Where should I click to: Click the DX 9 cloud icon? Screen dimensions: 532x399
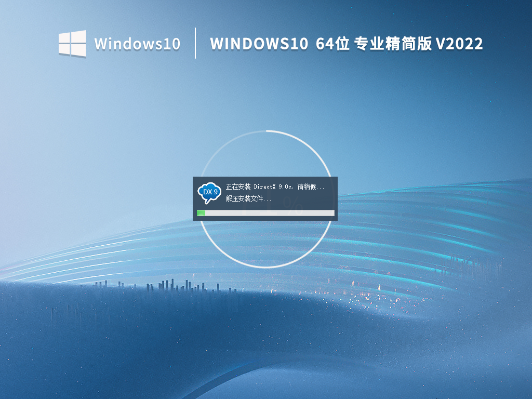209,193
